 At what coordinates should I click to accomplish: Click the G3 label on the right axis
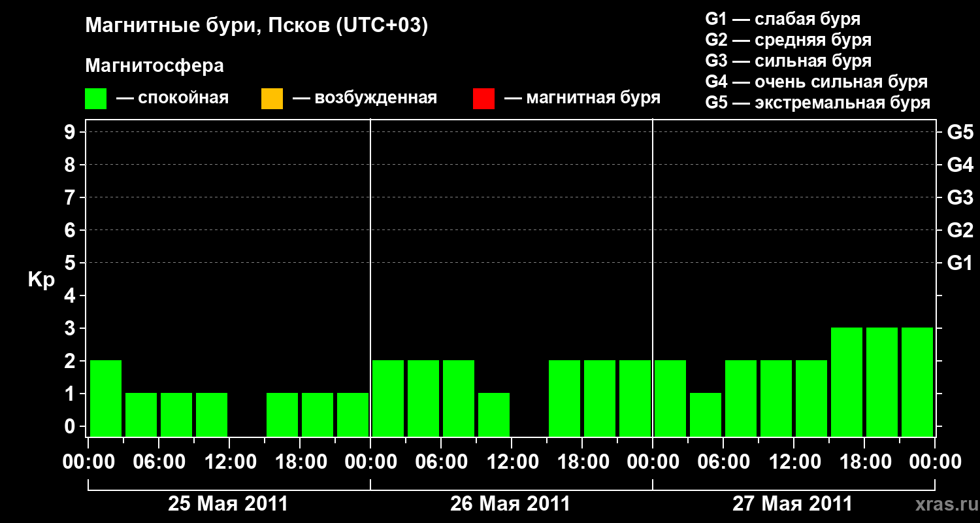(x=960, y=197)
